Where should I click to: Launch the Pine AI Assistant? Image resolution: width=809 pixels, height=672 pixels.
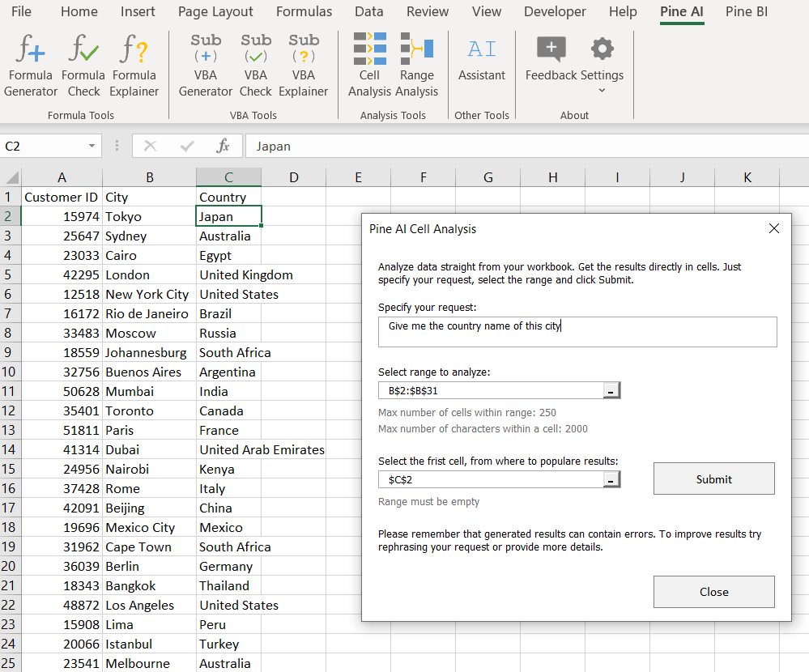(x=482, y=65)
